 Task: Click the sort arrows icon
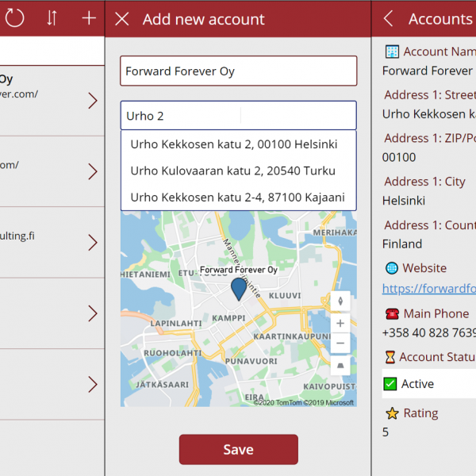pyautogui.click(x=52, y=18)
